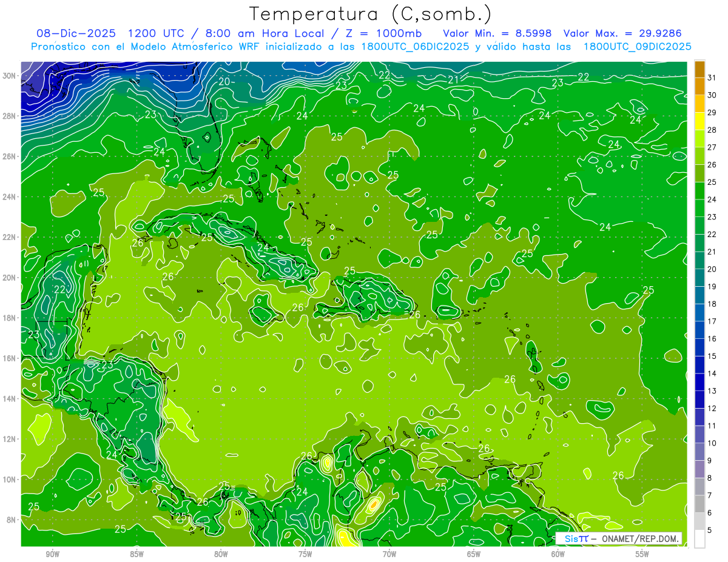Click legend value 20 on color bar
Image resolution: width=728 pixels, height=562 pixels.
pyautogui.click(x=712, y=269)
